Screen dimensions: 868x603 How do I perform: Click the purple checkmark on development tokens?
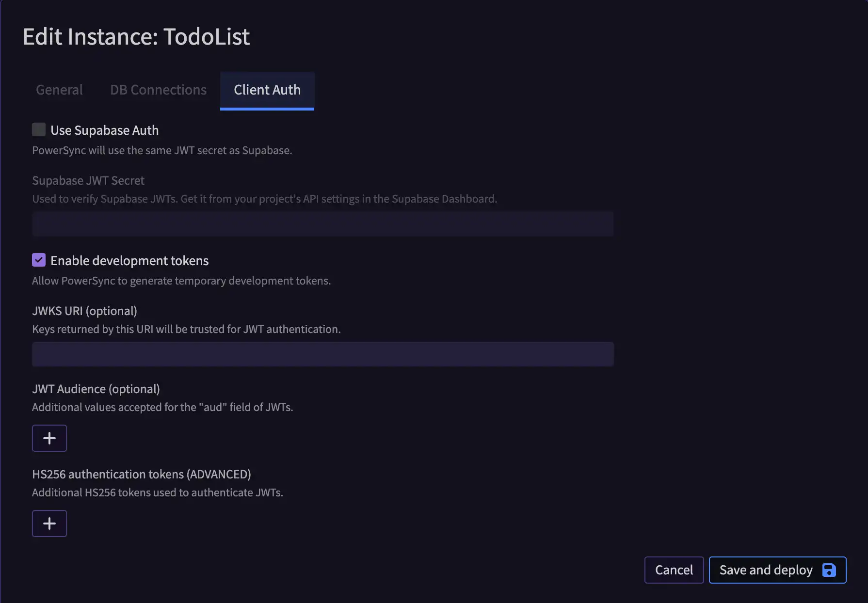coord(38,260)
